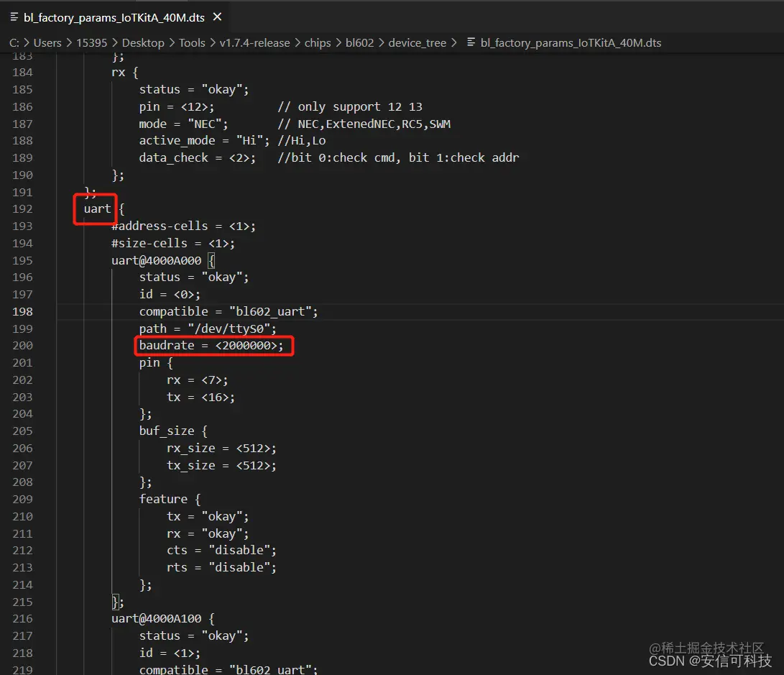Click line number 184 in the gutter
Screen dimensions: 784x675
coord(22,73)
